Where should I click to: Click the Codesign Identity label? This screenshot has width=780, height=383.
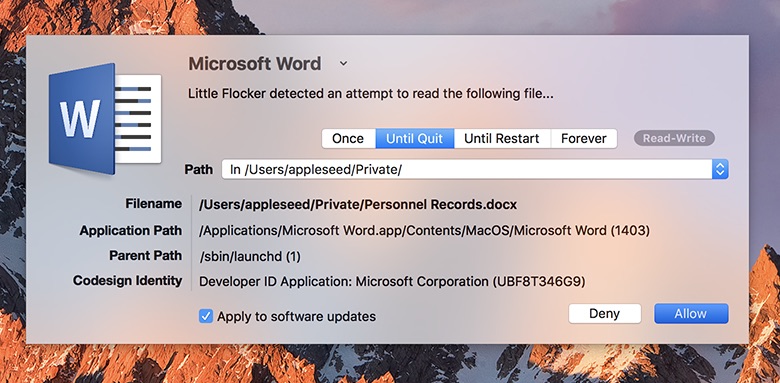click(127, 281)
